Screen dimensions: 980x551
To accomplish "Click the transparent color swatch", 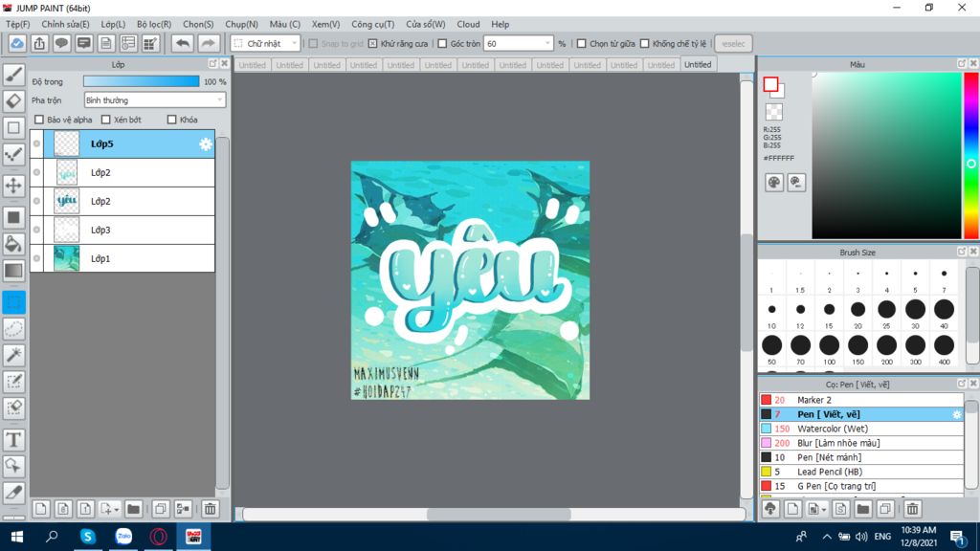I will coord(773,113).
